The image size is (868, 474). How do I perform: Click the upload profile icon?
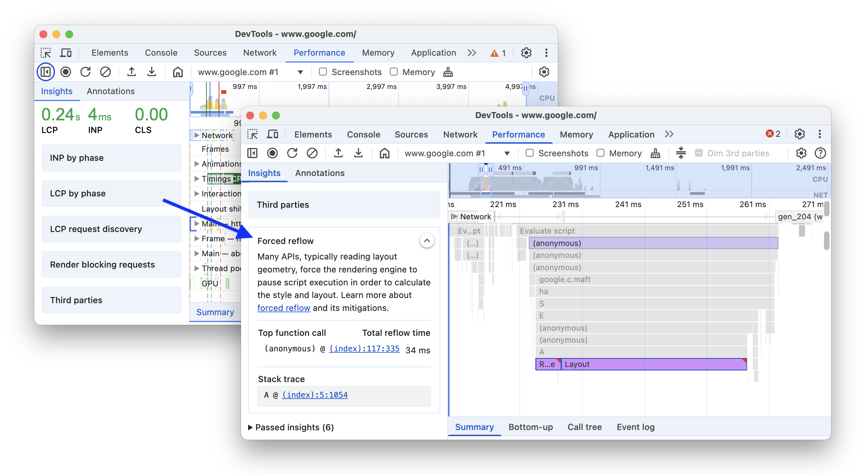(x=338, y=154)
